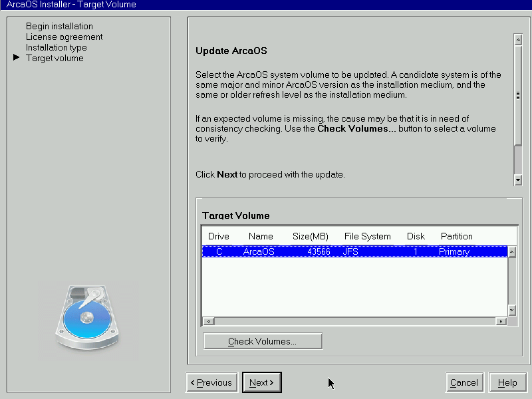Click the volume list scroll-up arrow
532x399 pixels.
[511, 252]
